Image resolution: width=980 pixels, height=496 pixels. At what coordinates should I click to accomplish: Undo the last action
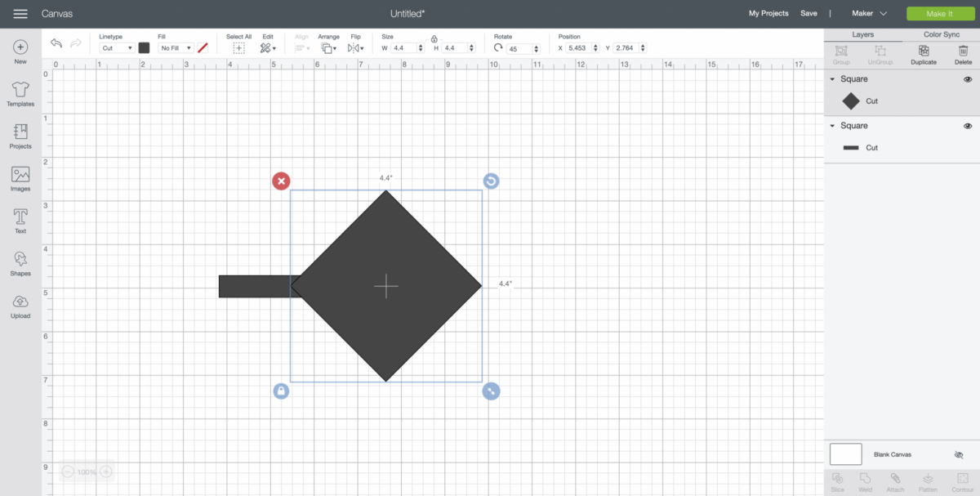56,43
